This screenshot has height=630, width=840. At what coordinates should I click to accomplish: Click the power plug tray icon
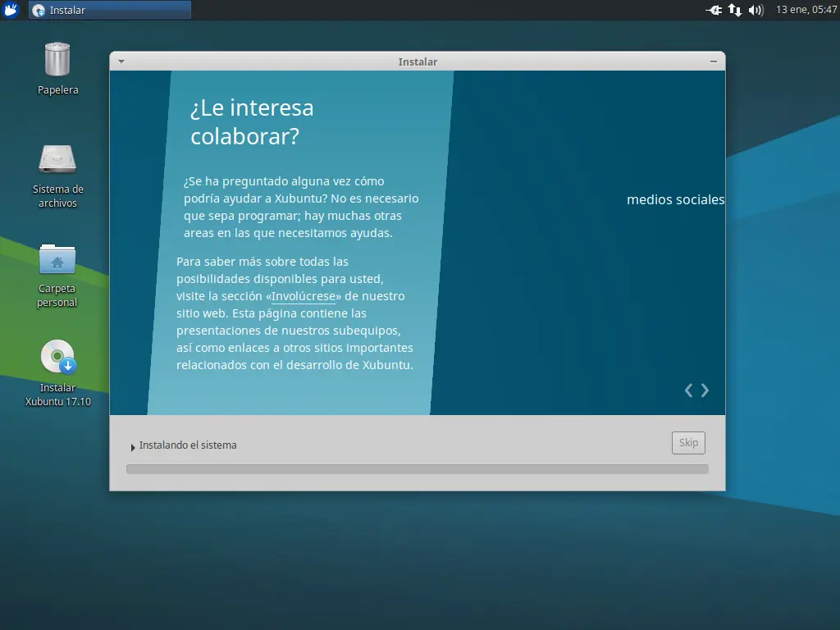pyautogui.click(x=714, y=10)
